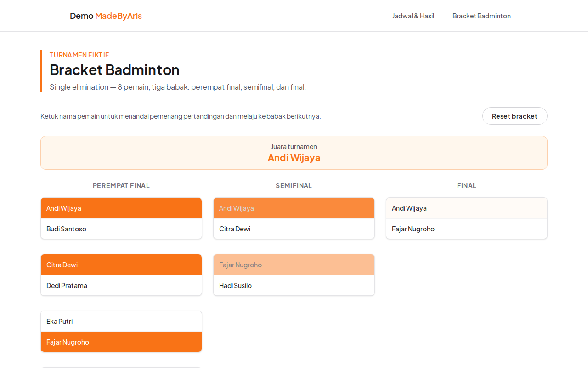This screenshot has height=368, width=588.
Task: Pick Andi Wijaya in the Semifinal column
Action: pyautogui.click(x=294, y=208)
